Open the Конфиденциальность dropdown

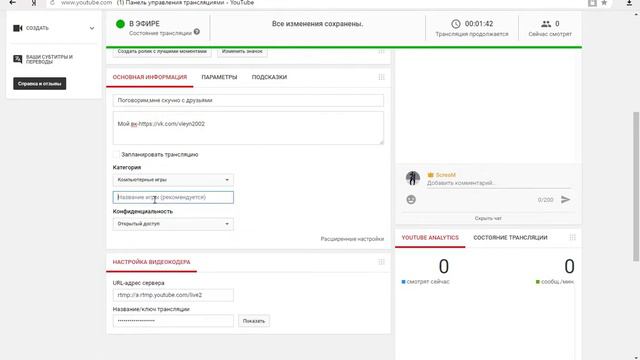pyautogui.click(x=173, y=224)
